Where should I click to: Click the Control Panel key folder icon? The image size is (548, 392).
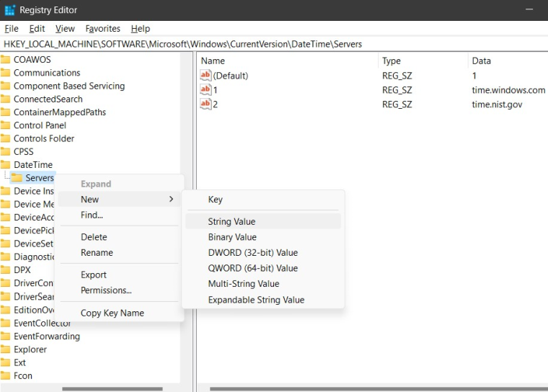tap(6, 125)
